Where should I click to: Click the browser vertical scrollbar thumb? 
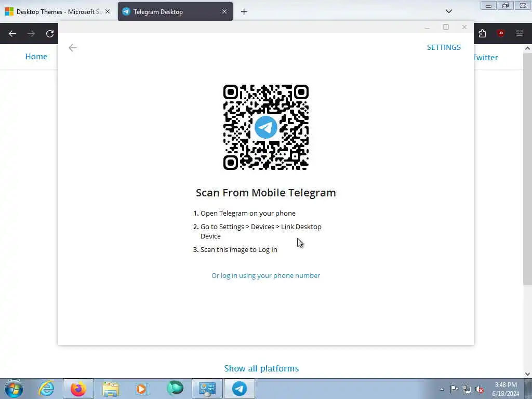point(527,169)
